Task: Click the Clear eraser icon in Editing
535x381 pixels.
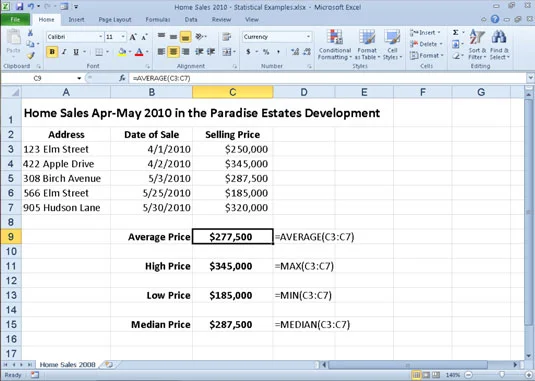Action: point(456,56)
